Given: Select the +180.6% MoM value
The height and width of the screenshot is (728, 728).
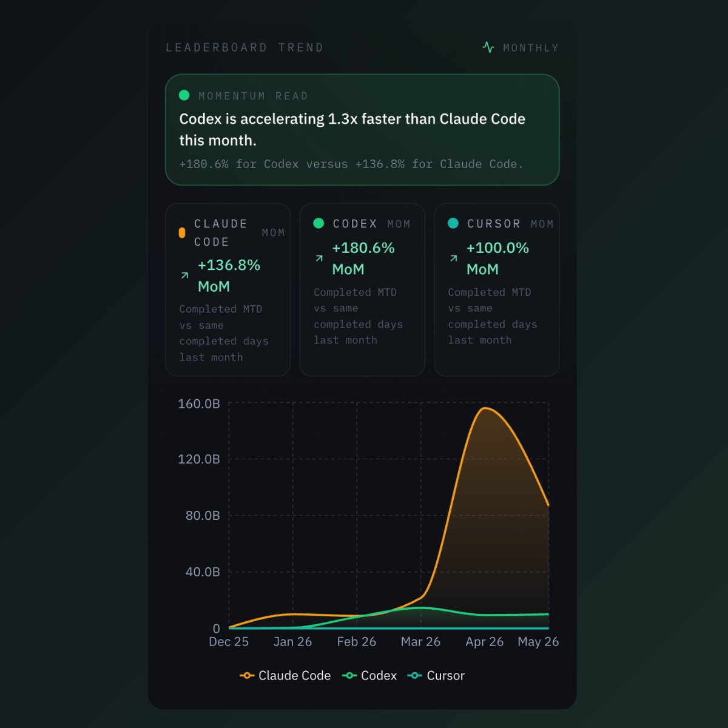Looking at the screenshot, I should [x=363, y=258].
